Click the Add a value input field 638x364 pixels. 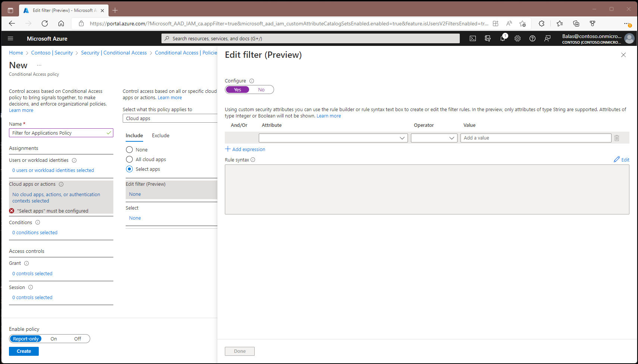coord(536,138)
